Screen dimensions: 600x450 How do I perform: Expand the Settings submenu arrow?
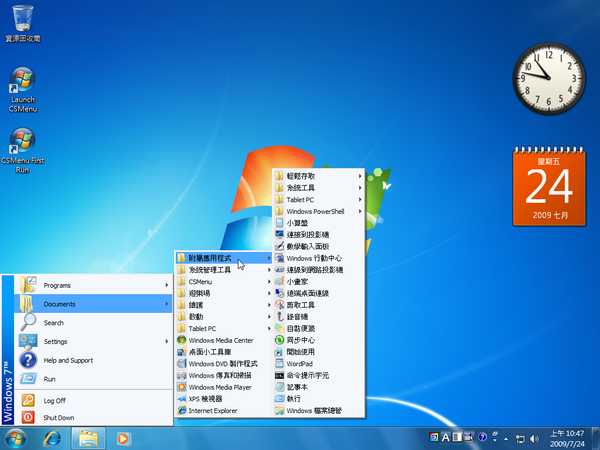166,341
